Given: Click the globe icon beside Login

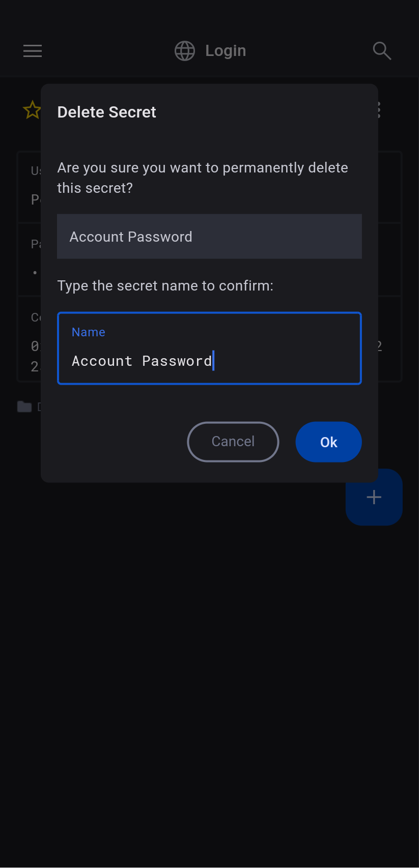Looking at the screenshot, I should click(x=185, y=51).
